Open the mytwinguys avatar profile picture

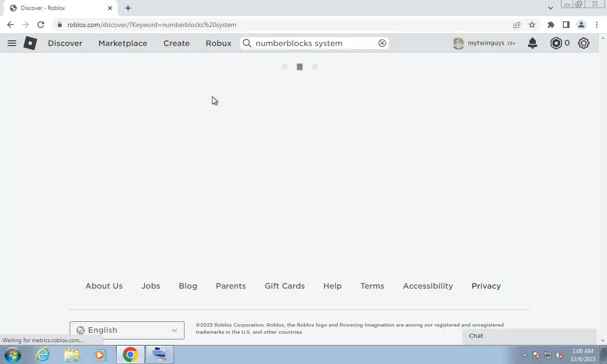pos(458,43)
